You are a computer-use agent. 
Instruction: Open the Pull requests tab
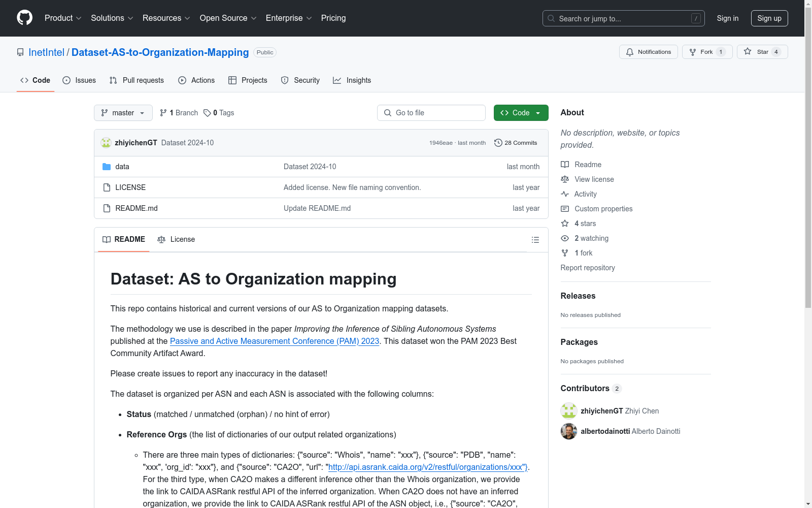point(137,80)
